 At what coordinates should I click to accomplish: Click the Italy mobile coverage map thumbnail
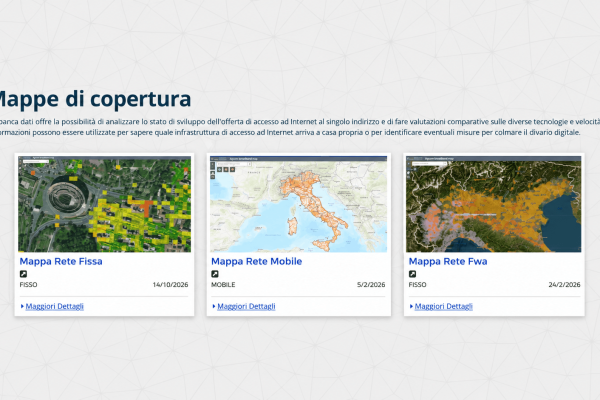click(x=298, y=204)
